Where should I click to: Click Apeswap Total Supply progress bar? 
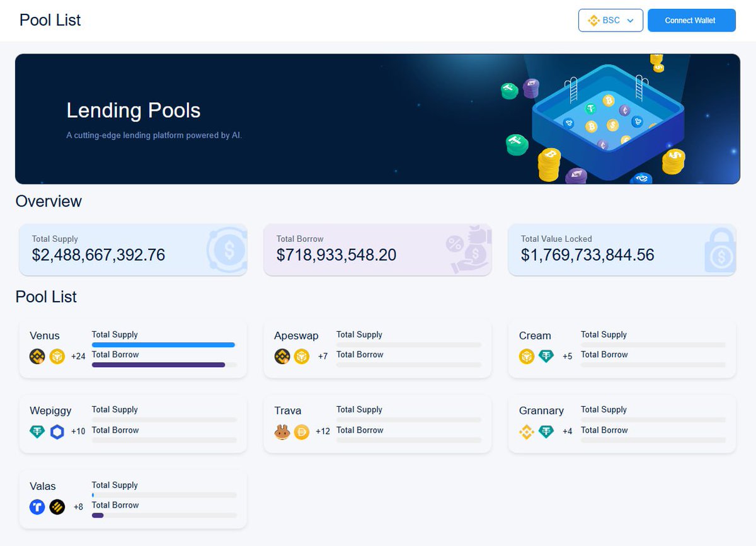(409, 345)
